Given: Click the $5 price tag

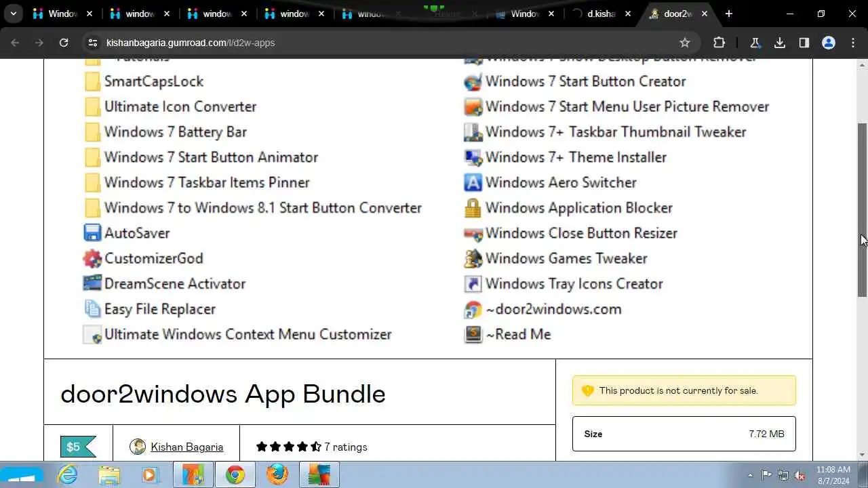Looking at the screenshot, I should click(78, 447).
